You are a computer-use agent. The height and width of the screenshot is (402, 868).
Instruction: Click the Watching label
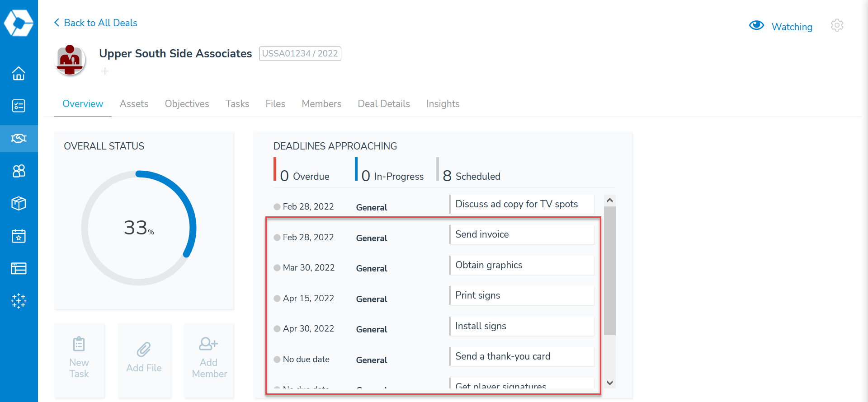coord(792,27)
